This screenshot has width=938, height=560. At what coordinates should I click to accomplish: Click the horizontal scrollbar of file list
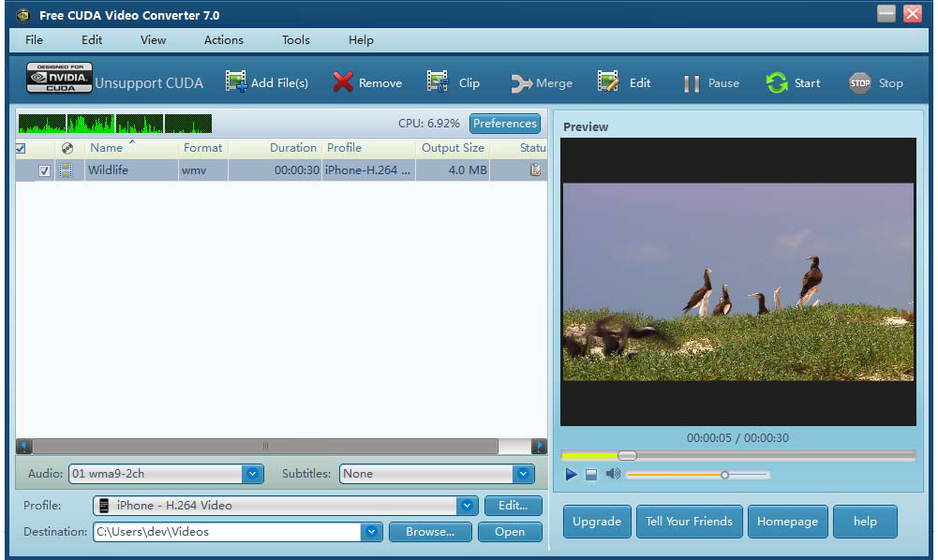coord(265,446)
